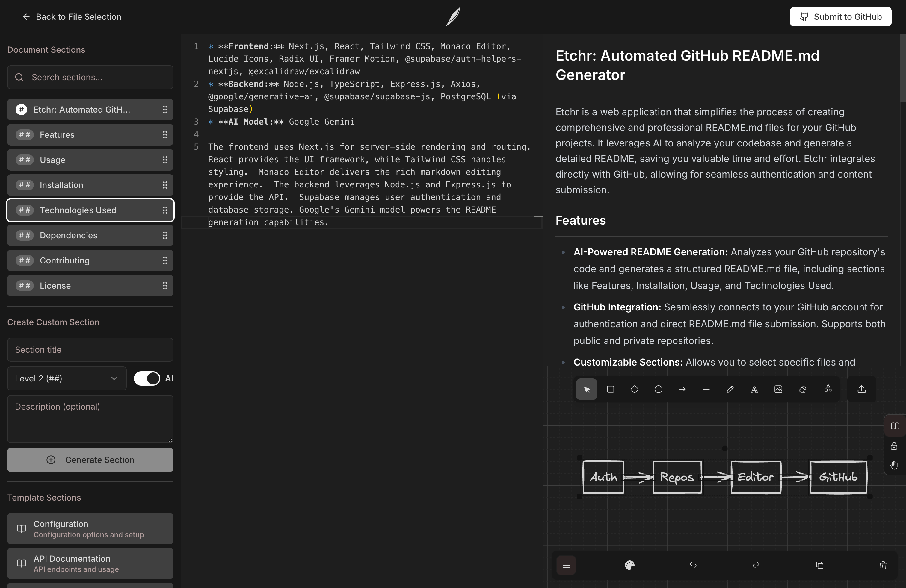Open the Level 2 (##) heading dropdown
The height and width of the screenshot is (588, 906).
(x=67, y=378)
